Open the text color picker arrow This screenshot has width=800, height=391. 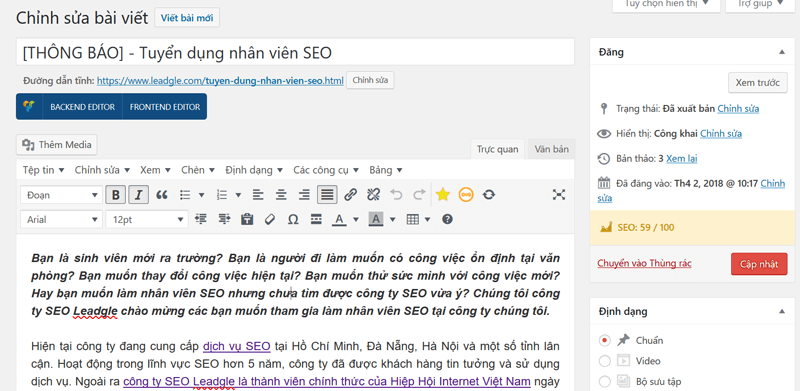(356, 219)
